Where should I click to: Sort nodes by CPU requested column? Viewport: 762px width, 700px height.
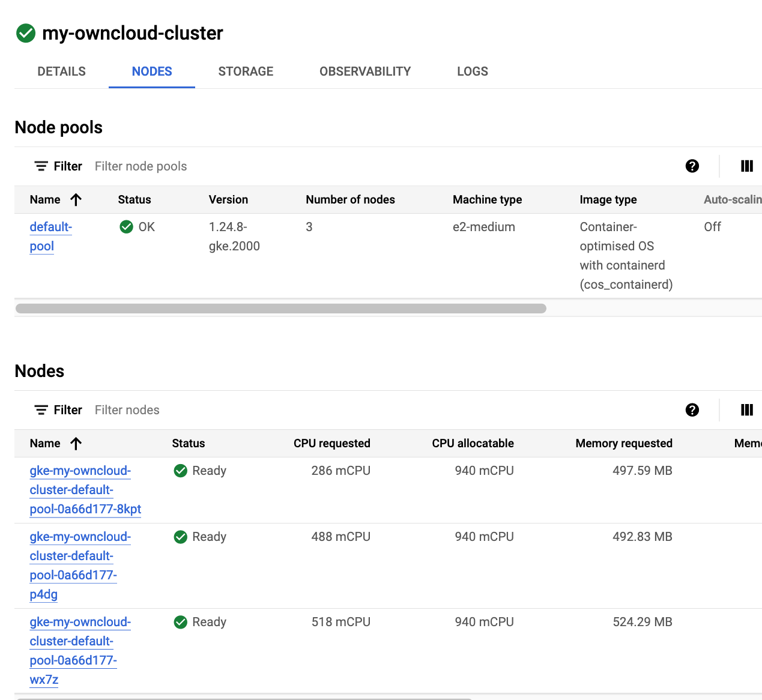[x=331, y=444]
